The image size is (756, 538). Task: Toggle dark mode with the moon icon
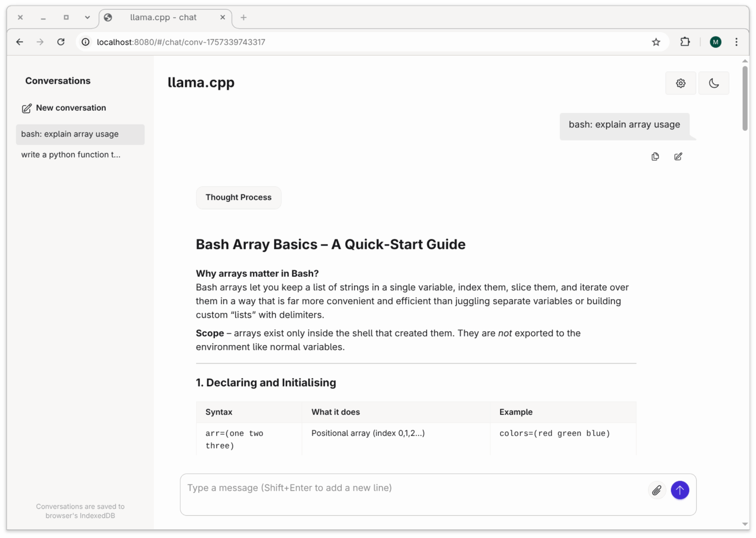coord(713,83)
